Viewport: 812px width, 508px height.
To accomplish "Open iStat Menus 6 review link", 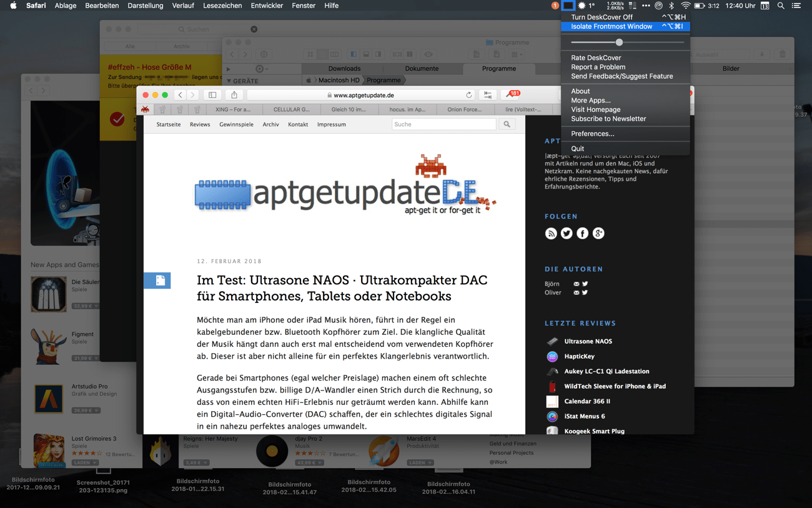I will tap(584, 416).
